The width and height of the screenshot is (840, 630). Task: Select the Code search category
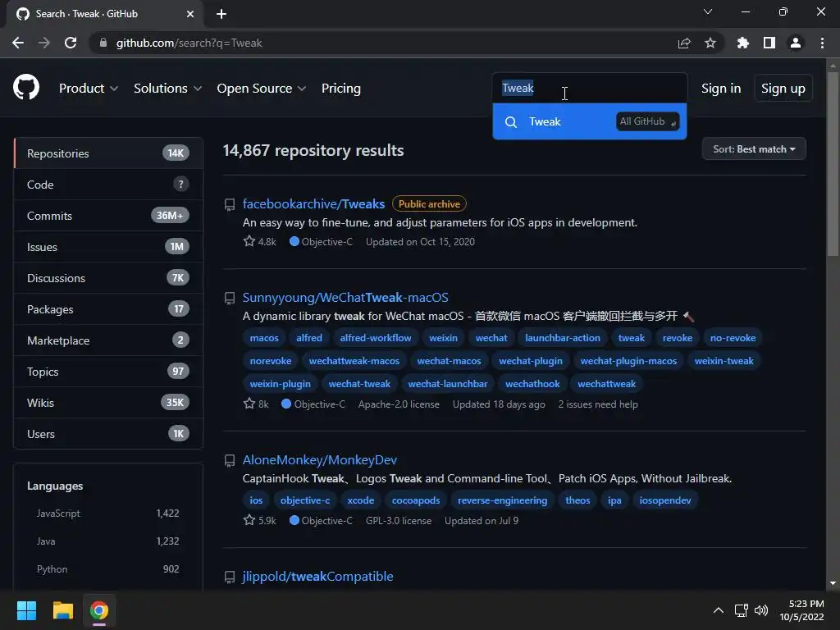(108, 185)
